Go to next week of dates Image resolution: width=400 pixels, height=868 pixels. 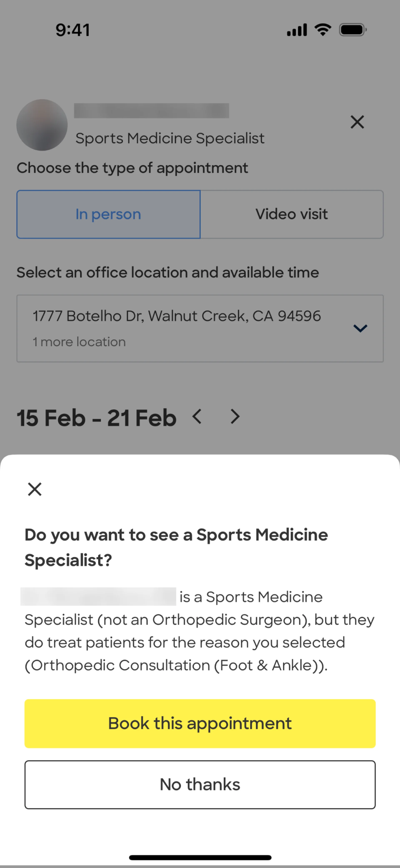(x=235, y=416)
